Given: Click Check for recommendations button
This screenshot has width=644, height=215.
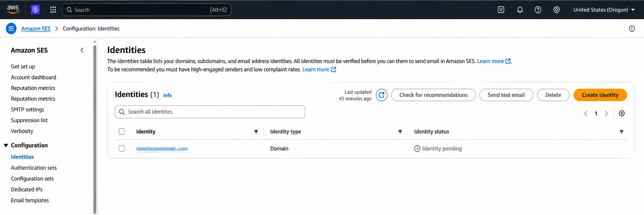Looking at the screenshot, I should (x=433, y=95).
